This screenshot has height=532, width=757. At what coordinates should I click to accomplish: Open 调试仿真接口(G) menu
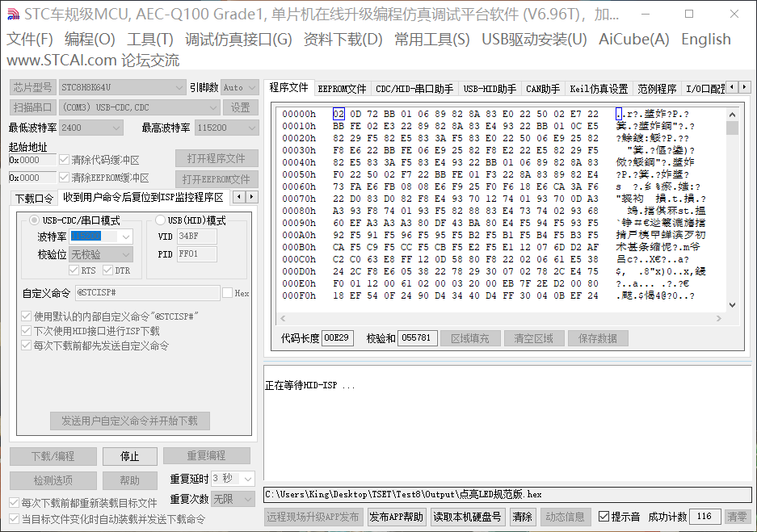[238, 39]
